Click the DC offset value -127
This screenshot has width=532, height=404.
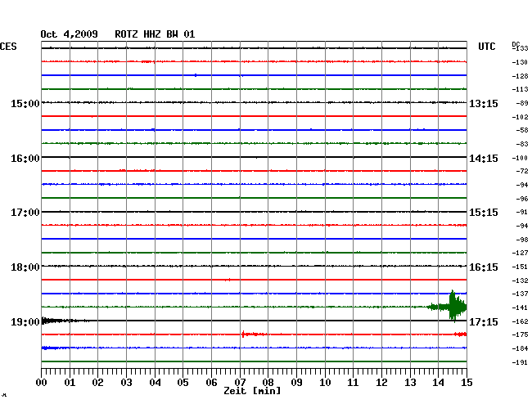pos(520,253)
